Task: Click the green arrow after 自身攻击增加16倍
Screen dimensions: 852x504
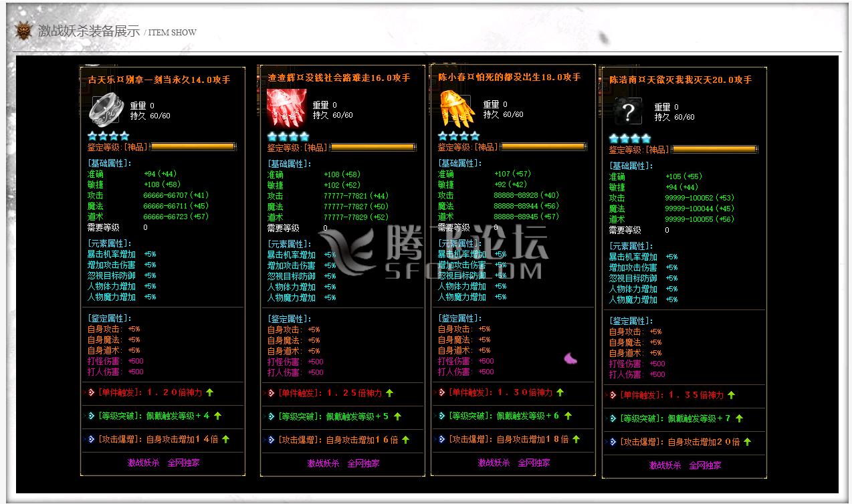Action: click(405, 440)
